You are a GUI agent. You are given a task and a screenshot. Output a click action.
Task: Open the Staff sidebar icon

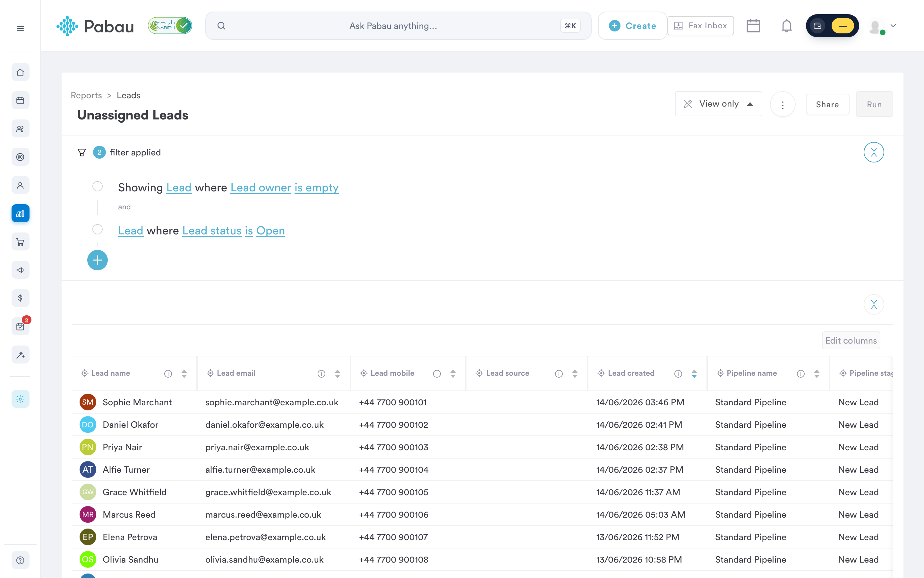(20, 185)
